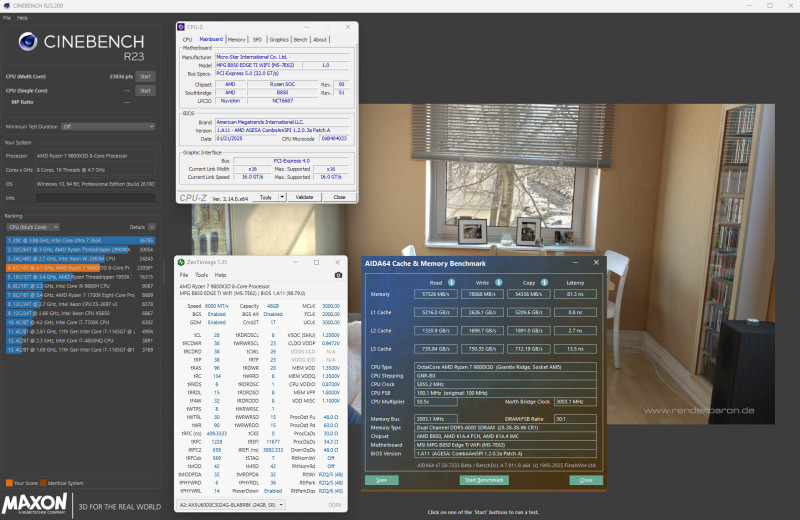Click the ZenTimings green title bar icon
This screenshot has height=520, width=800.
pos(181,262)
